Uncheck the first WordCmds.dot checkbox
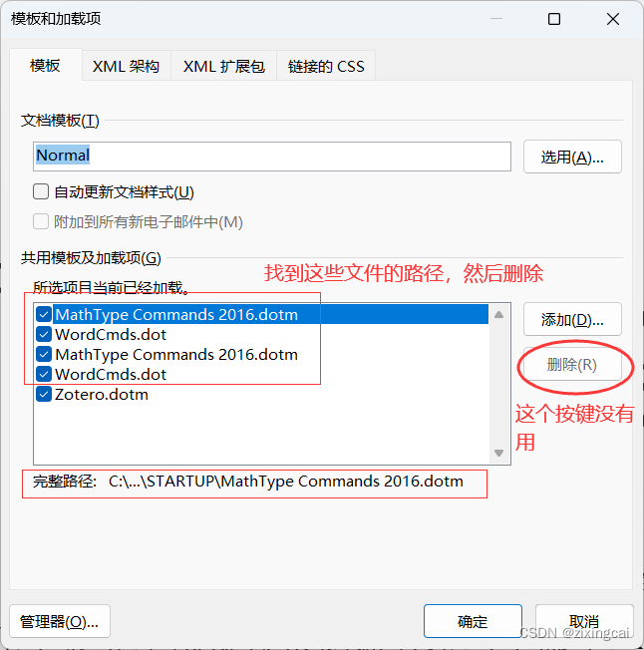 [x=44, y=334]
